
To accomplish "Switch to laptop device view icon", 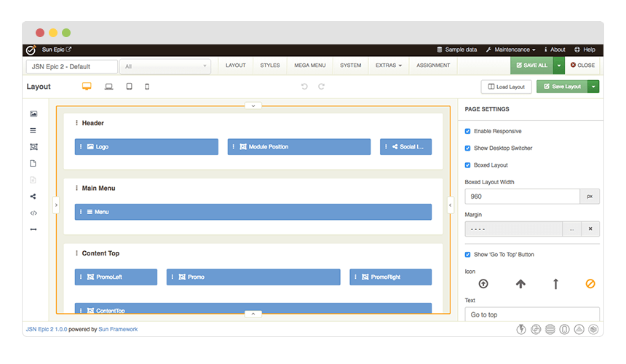I will (108, 87).
